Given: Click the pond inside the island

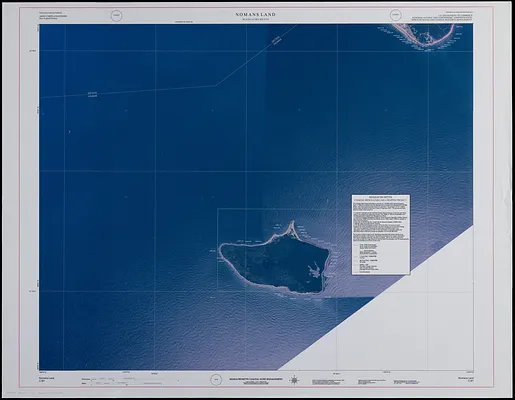Looking at the screenshot, I should coord(315,269).
